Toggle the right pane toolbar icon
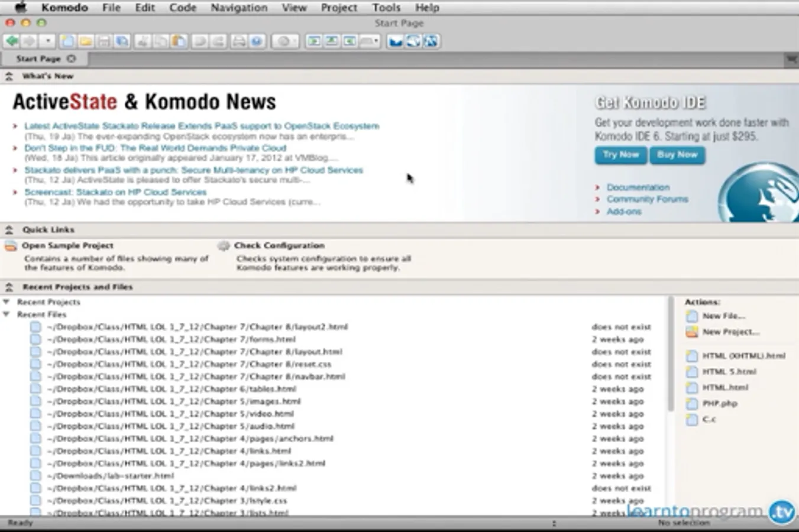Image resolution: width=799 pixels, height=532 pixels. coord(350,41)
